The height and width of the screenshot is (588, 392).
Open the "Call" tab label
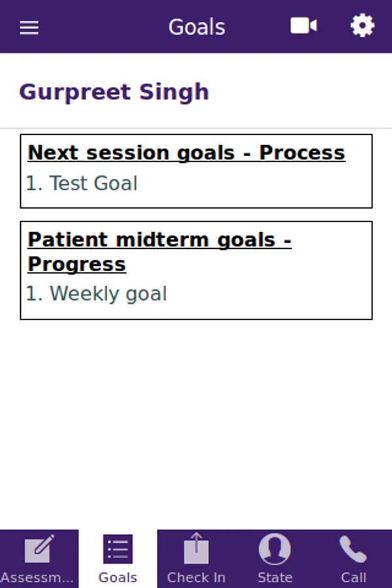point(353,578)
